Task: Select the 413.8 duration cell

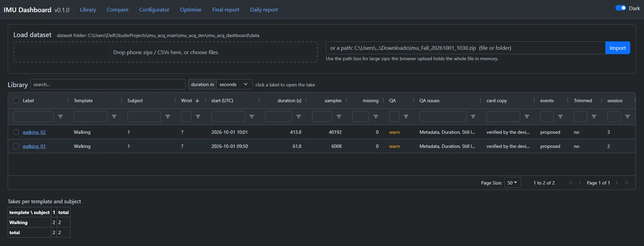Action: coord(296,132)
